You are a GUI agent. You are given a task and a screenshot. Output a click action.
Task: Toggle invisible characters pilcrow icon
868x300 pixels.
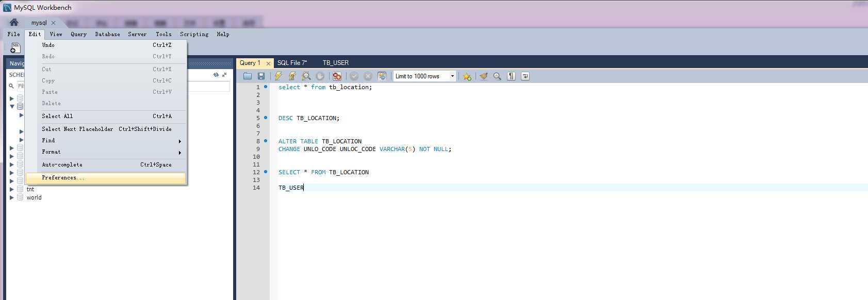coord(511,76)
